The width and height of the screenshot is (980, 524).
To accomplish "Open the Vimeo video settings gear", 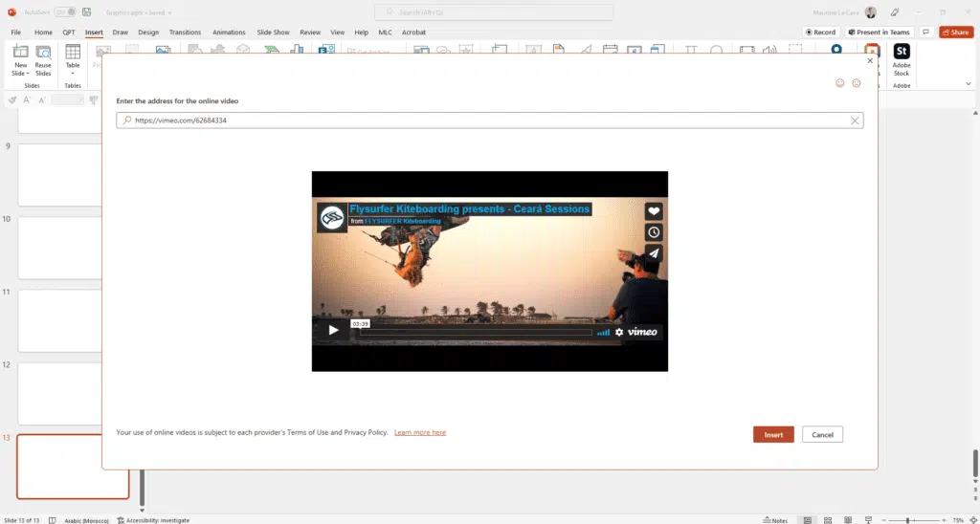I will point(619,332).
